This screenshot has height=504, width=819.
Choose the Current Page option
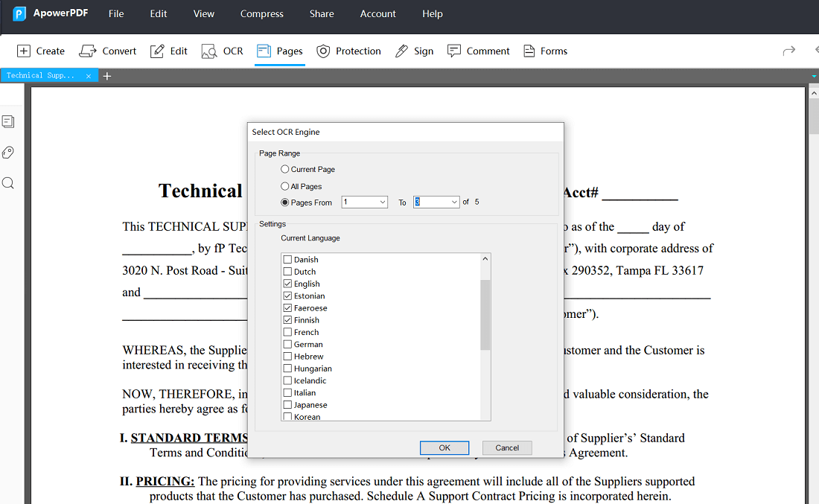point(284,169)
